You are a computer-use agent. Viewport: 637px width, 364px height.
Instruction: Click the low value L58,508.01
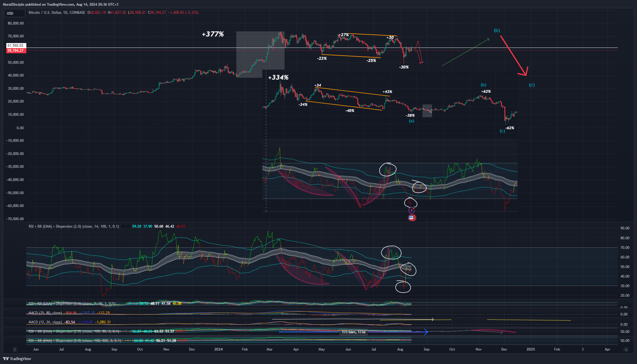[137, 13]
